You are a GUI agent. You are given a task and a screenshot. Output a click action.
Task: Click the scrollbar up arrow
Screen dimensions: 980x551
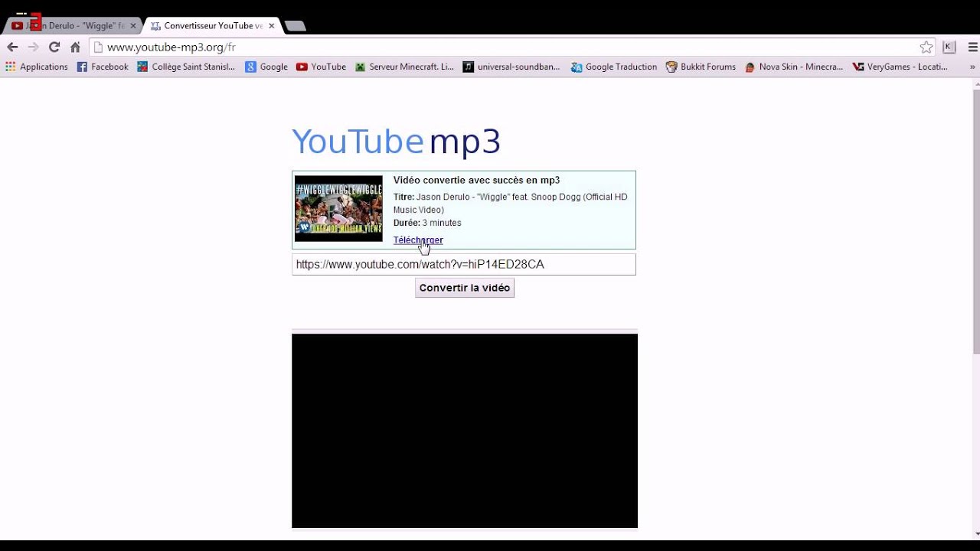976,83
